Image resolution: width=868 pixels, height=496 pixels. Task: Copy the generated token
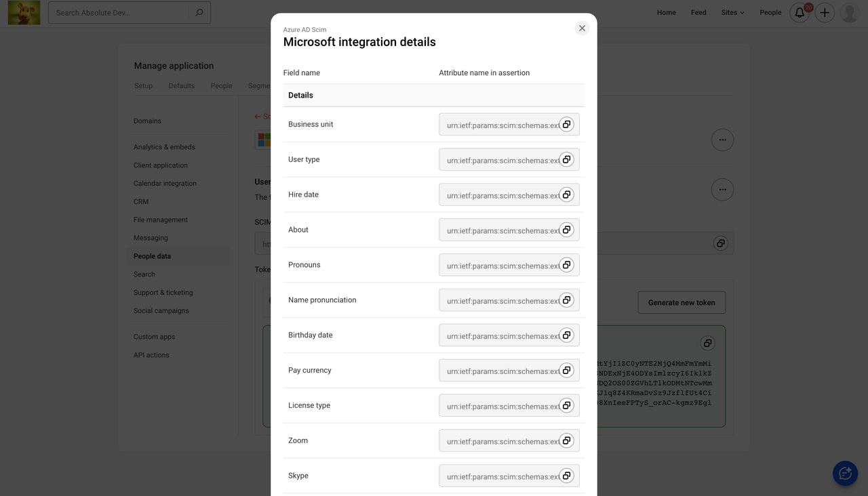(x=707, y=343)
